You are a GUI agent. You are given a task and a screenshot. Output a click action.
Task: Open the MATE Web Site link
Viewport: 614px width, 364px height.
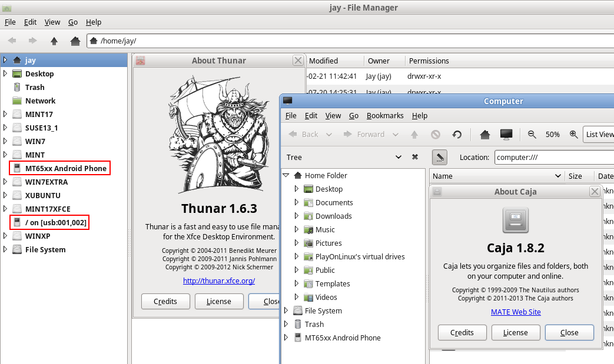pos(516,312)
